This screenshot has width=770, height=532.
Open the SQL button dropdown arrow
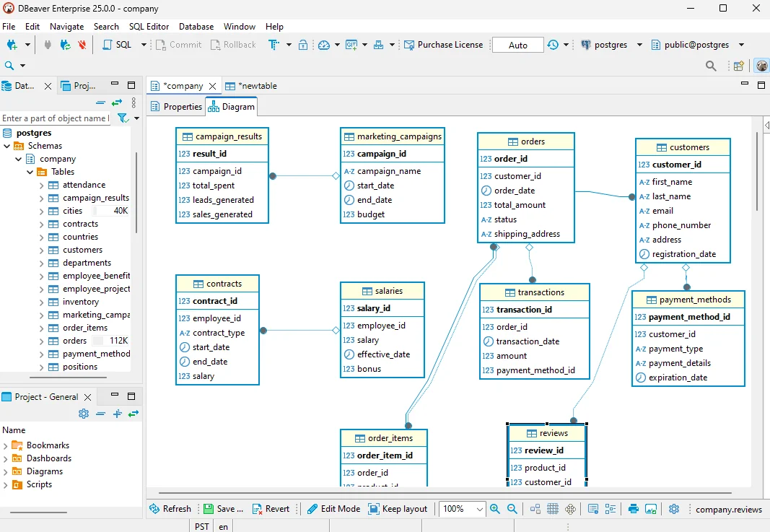coord(144,45)
